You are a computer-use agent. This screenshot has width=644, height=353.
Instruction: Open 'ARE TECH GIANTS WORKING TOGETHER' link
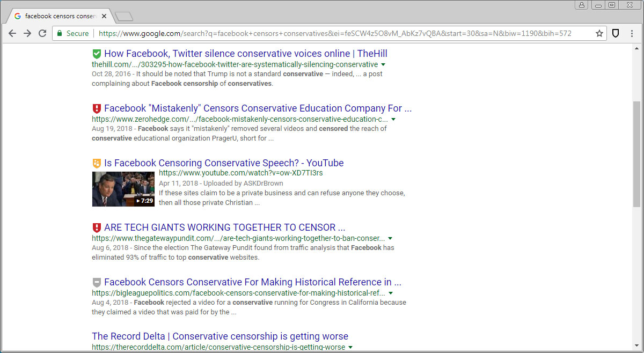[x=225, y=227]
